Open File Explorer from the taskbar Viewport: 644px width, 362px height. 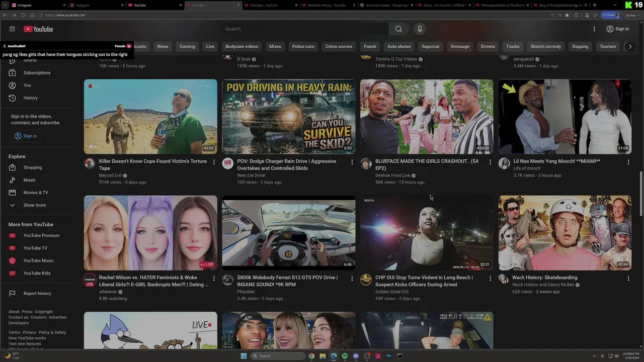[323, 356]
